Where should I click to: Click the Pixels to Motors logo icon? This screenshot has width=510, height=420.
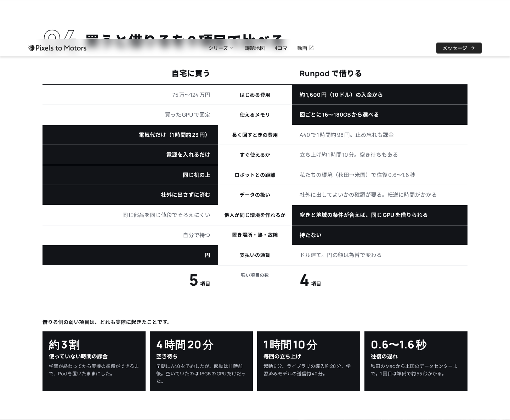[31, 48]
